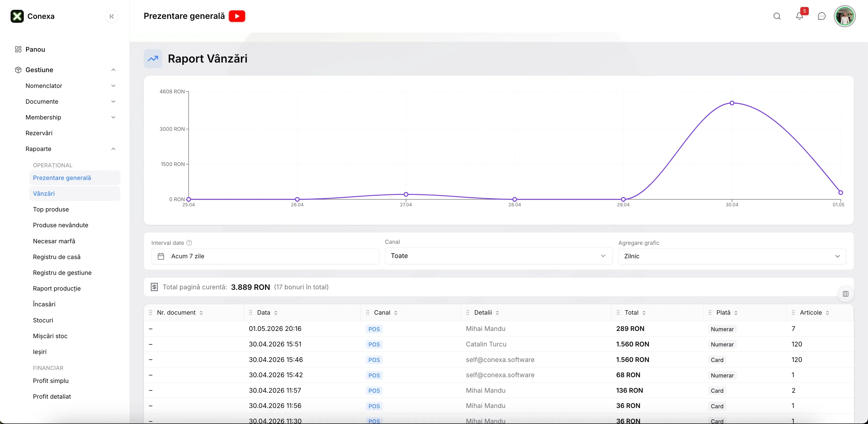868x424 pixels.
Task: Open the Profit simplu report
Action: click(x=51, y=381)
